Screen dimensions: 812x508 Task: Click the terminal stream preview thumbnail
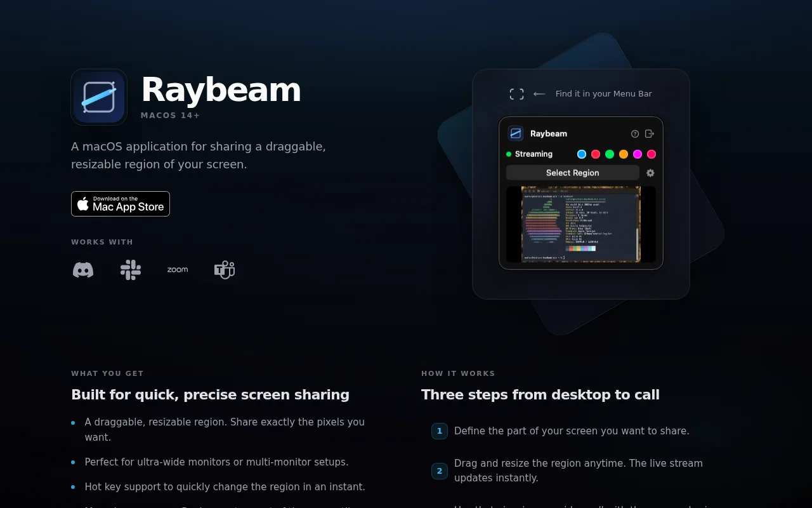click(581, 224)
